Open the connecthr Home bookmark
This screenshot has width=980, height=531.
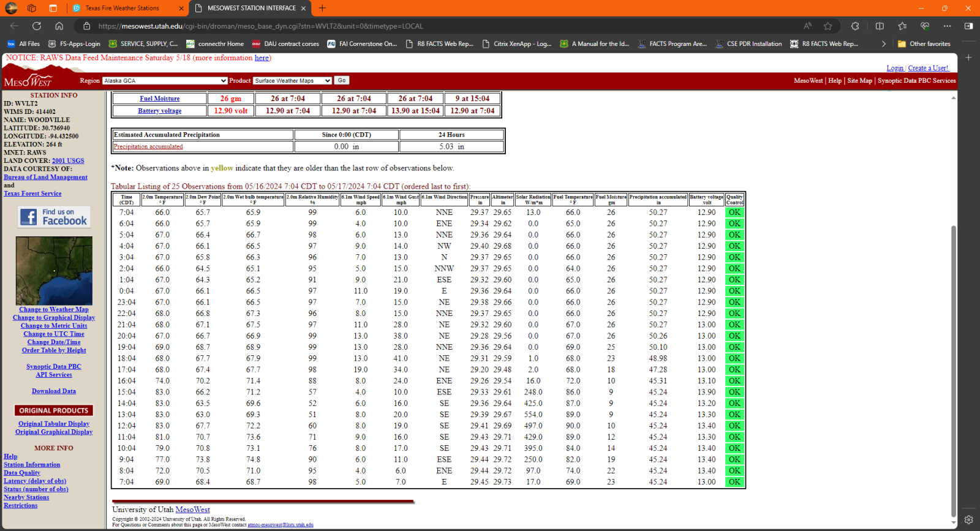214,43
